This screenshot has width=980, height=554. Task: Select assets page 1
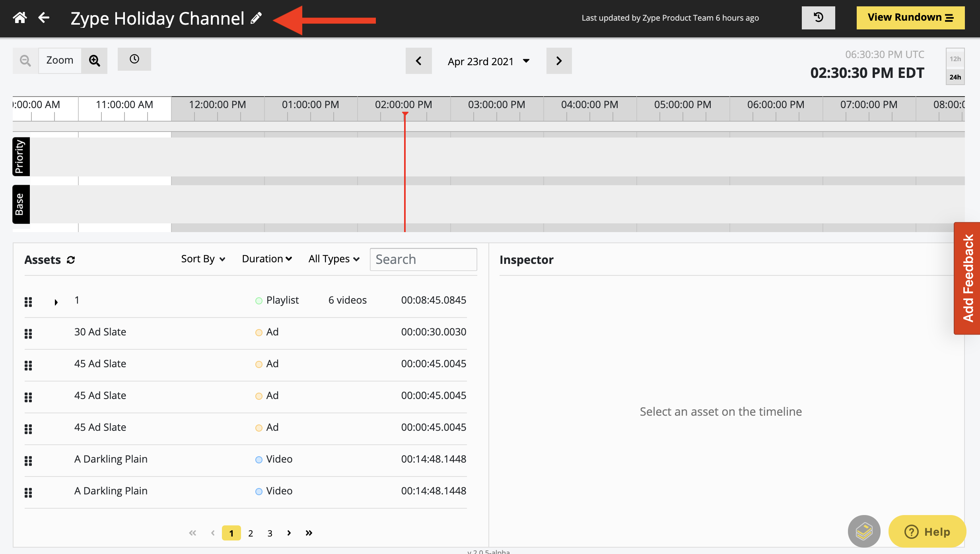(x=231, y=533)
